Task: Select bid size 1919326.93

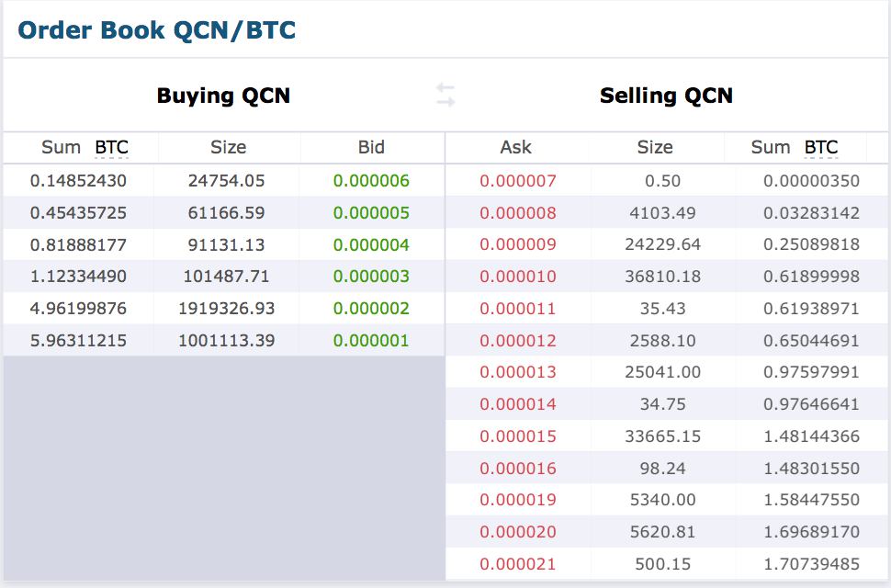Action: tap(228, 309)
